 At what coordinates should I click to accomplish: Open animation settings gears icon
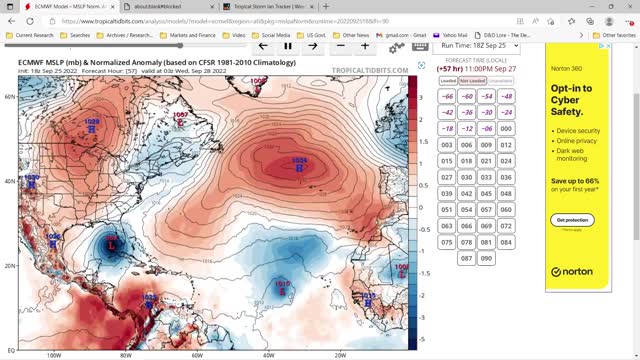click(396, 48)
